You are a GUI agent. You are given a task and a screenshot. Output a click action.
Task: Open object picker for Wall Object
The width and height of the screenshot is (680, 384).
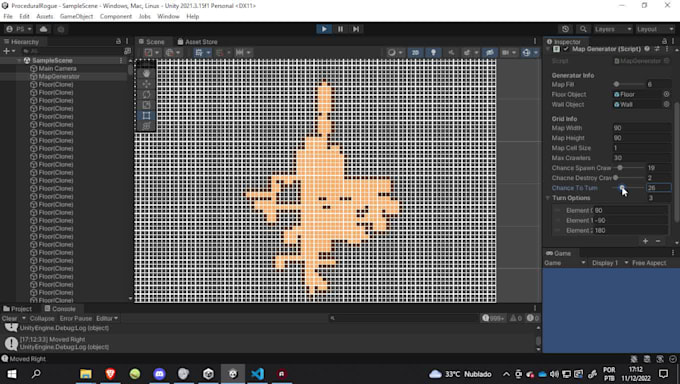tap(667, 104)
